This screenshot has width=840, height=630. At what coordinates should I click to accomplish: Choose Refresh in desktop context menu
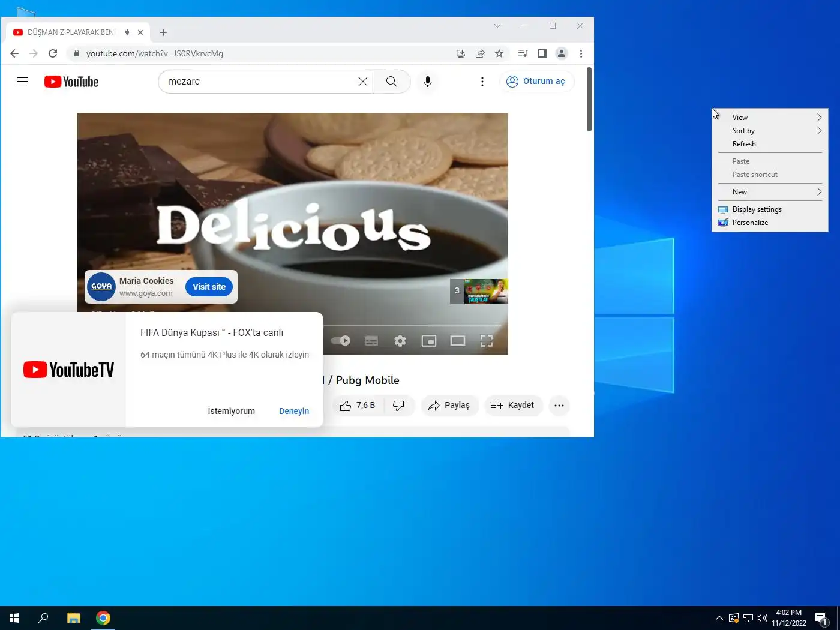pyautogui.click(x=770, y=144)
